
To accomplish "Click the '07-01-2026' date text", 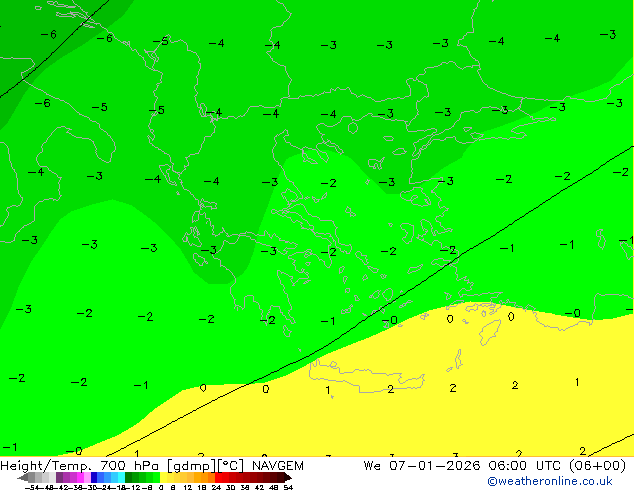I will coord(435,466).
